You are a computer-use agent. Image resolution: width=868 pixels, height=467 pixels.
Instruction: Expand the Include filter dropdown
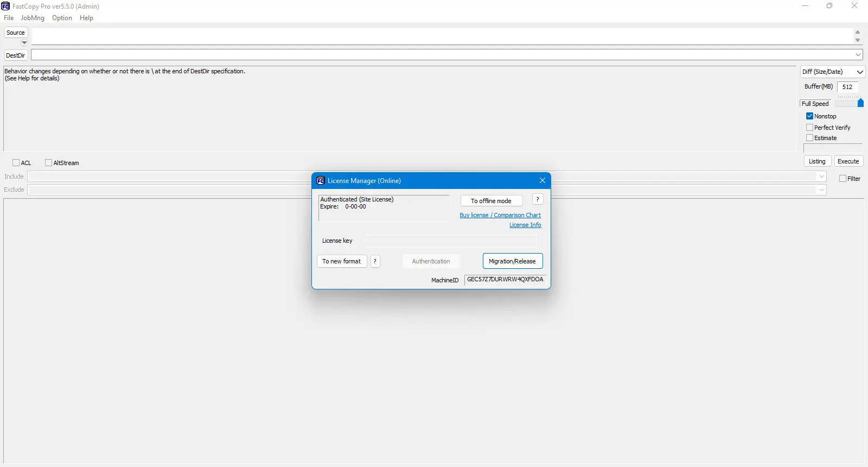[821, 176]
